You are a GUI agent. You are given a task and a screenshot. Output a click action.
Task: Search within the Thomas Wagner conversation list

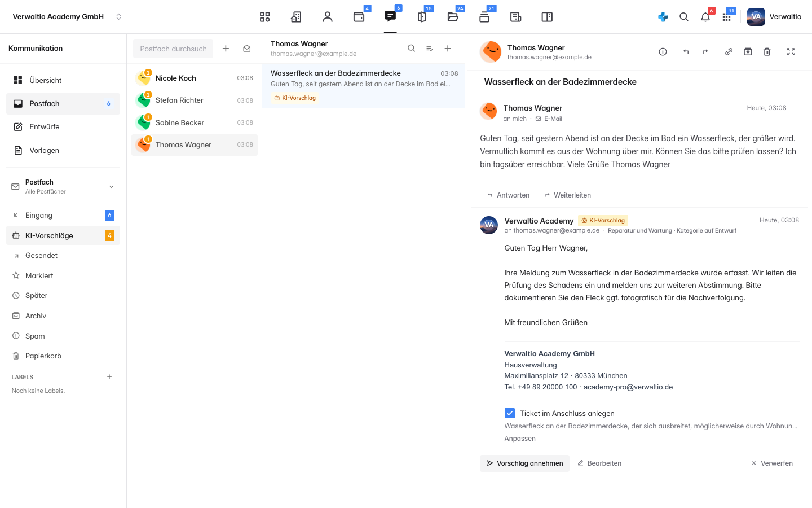point(412,49)
